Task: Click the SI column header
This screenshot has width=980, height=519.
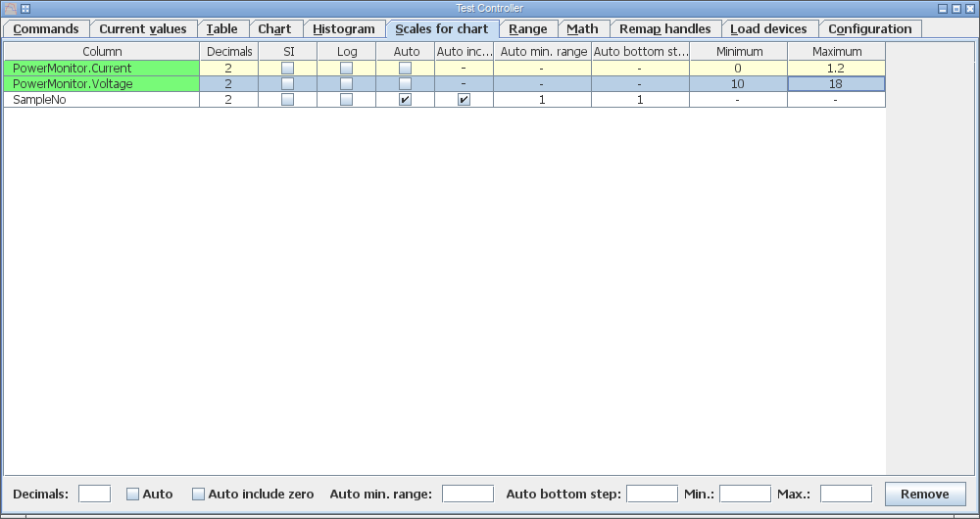Action: tap(288, 52)
